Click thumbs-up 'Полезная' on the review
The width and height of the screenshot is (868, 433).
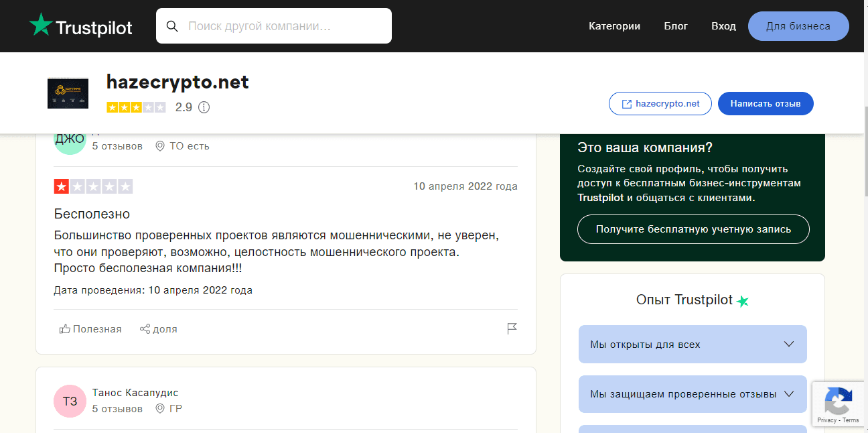(90, 329)
